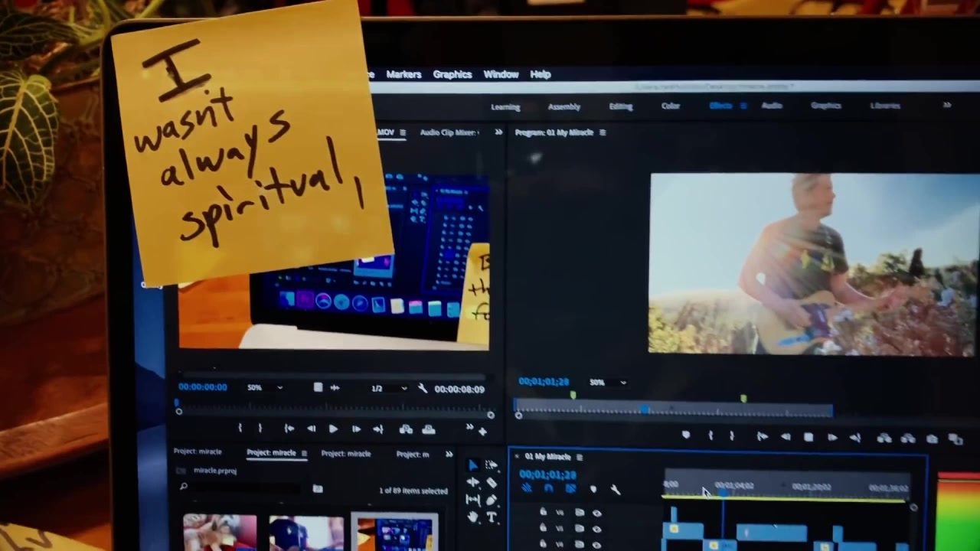Switch to the Assembly workspace
Screen dimensions: 980x551
pos(564,106)
